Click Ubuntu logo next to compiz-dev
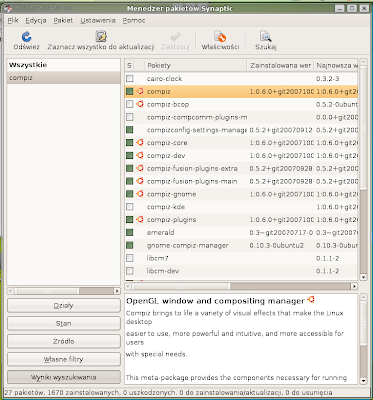 [140, 155]
